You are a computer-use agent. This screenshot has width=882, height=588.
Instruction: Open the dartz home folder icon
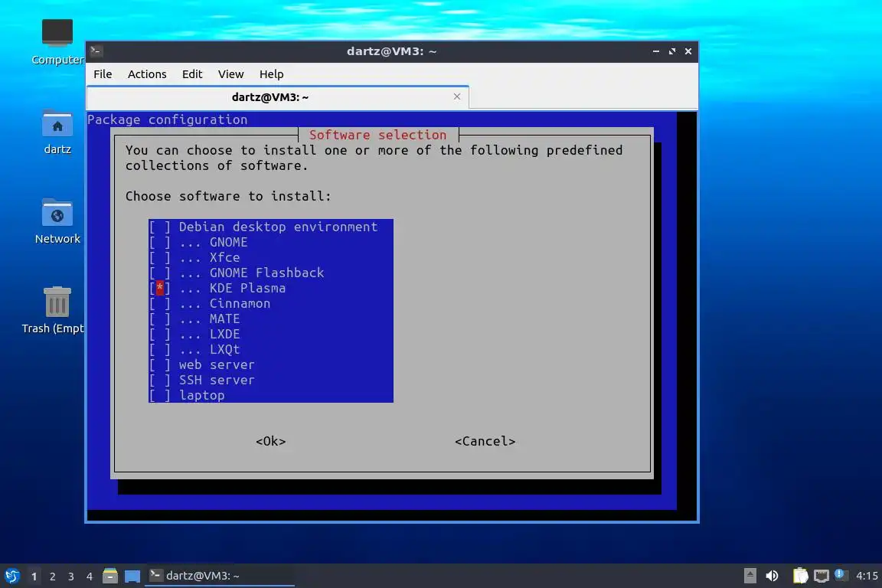pyautogui.click(x=57, y=132)
